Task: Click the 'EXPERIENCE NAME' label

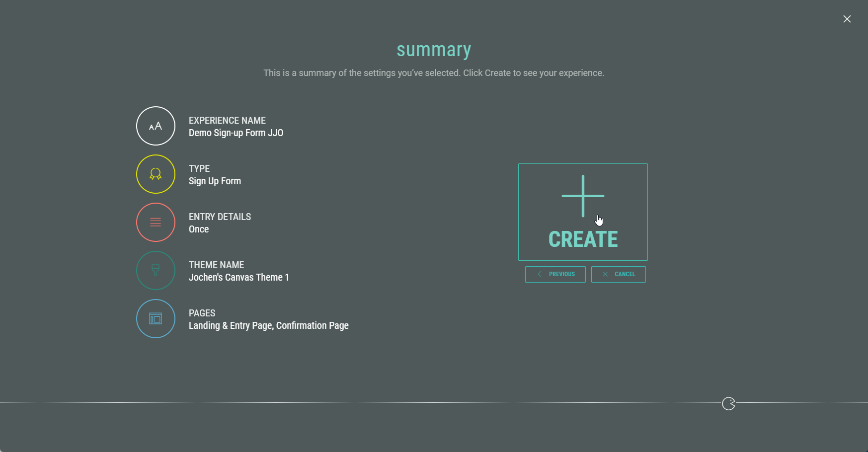Action: (227, 121)
